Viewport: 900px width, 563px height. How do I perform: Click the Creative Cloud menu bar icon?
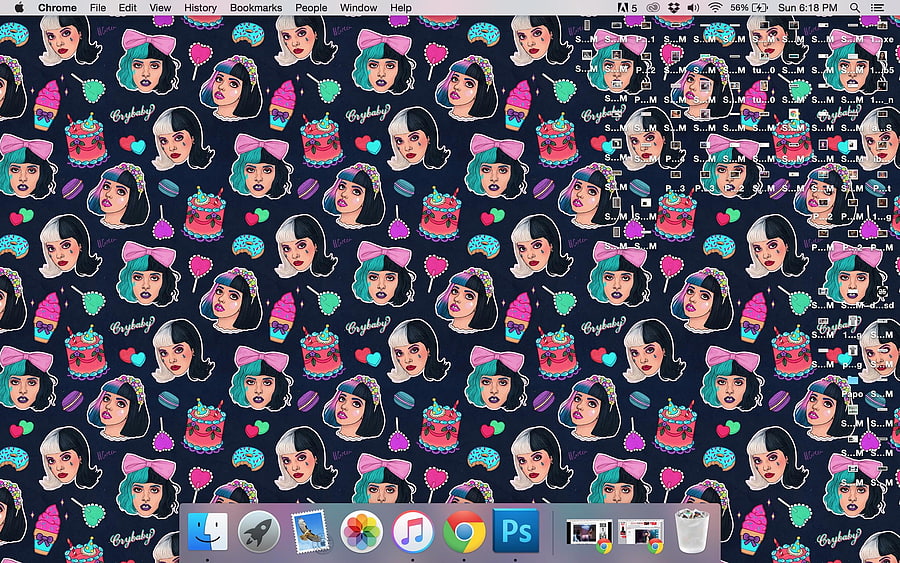pos(653,7)
